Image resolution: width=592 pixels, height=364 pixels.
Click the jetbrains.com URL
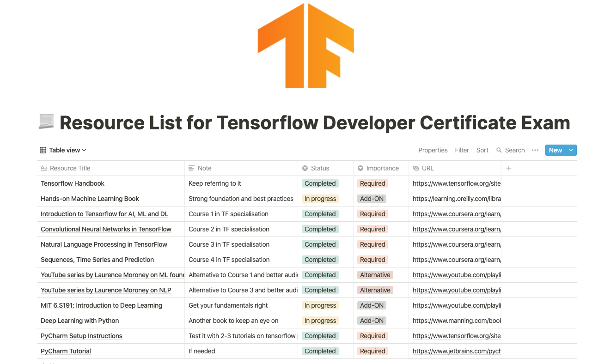click(x=457, y=351)
